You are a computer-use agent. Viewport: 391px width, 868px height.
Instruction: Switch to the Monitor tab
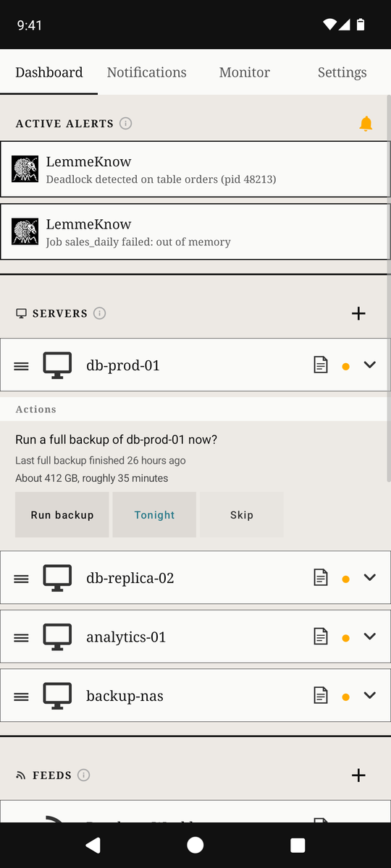(x=244, y=72)
